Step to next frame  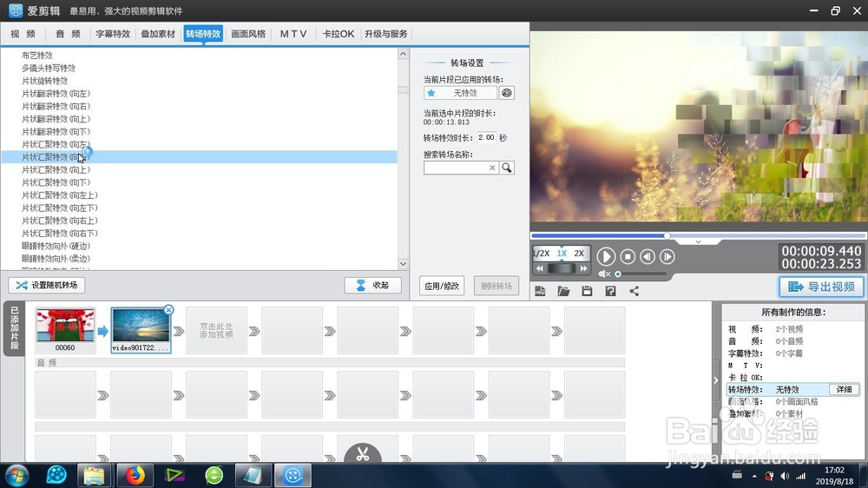tap(667, 256)
